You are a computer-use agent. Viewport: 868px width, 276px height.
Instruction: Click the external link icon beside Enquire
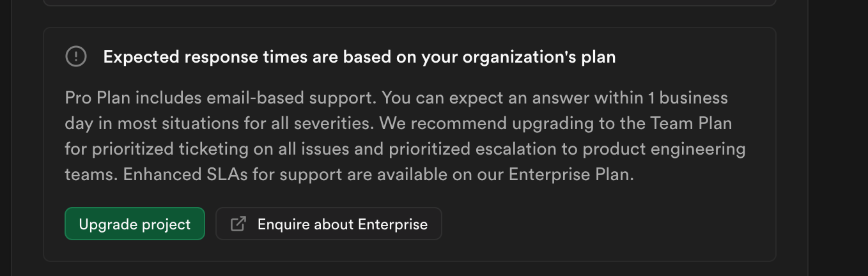[238, 224]
